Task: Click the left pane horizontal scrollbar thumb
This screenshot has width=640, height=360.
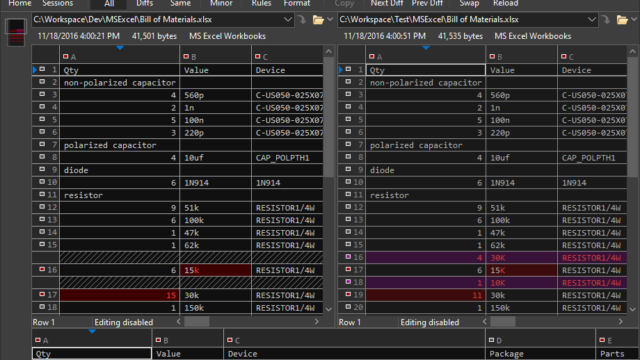Action: (197, 322)
